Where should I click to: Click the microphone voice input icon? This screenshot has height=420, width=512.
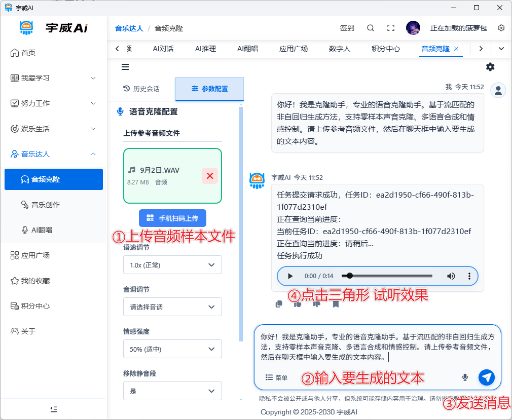pos(465,377)
